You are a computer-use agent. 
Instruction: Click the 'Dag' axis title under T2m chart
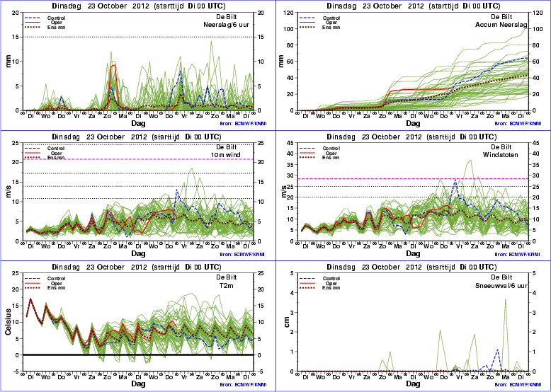(x=138, y=384)
